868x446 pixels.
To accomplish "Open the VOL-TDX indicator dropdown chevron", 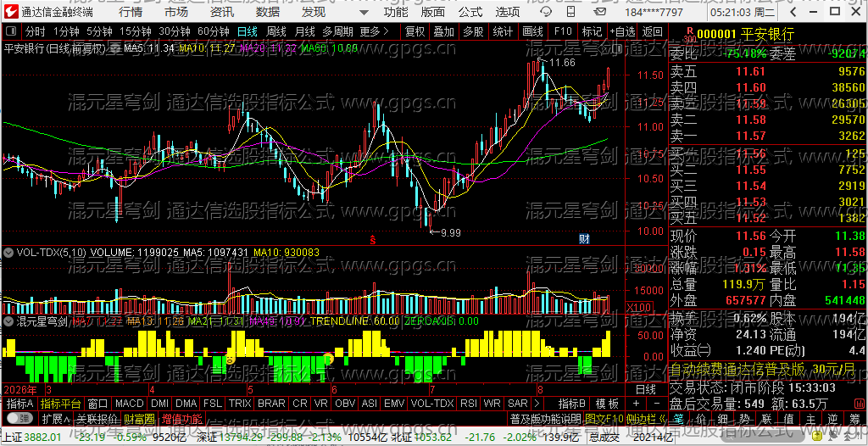I will (8, 252).
